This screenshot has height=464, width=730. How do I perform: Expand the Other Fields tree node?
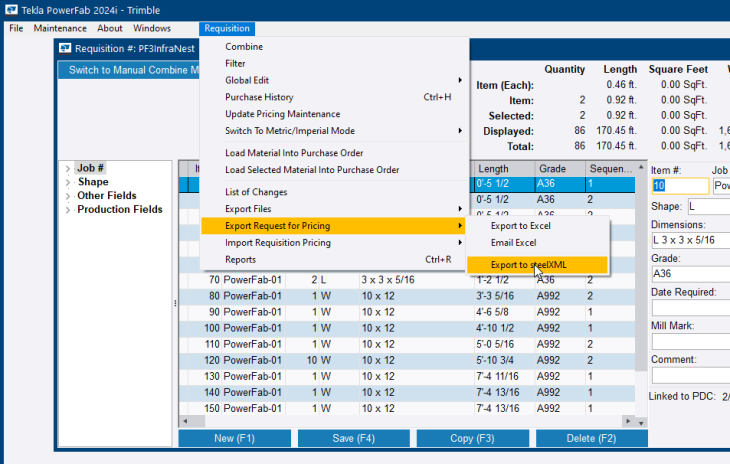68,196
